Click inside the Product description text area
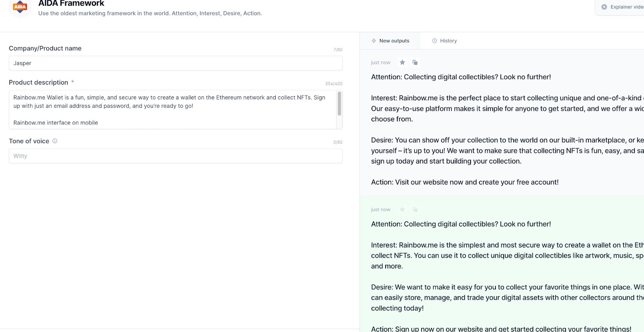Viewport: 644px width, 332px height. [172, 110]
